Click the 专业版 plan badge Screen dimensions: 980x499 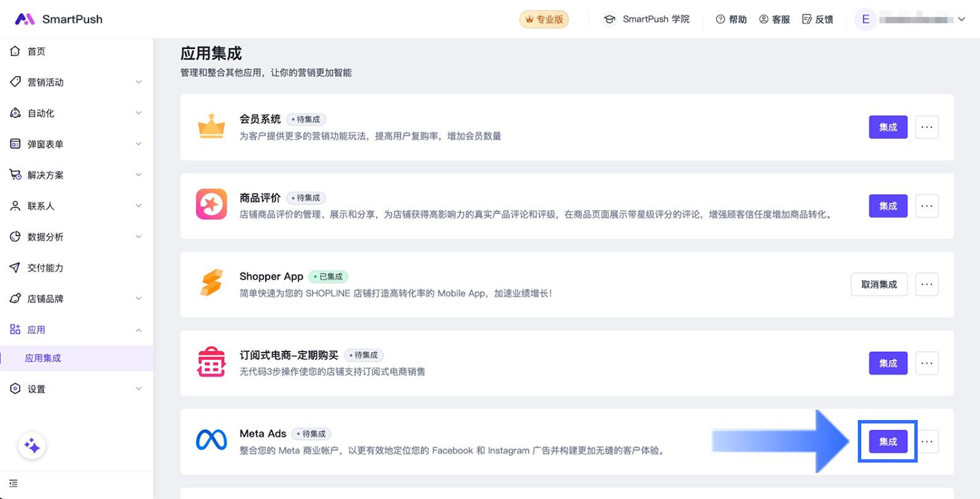coord(544,20)
